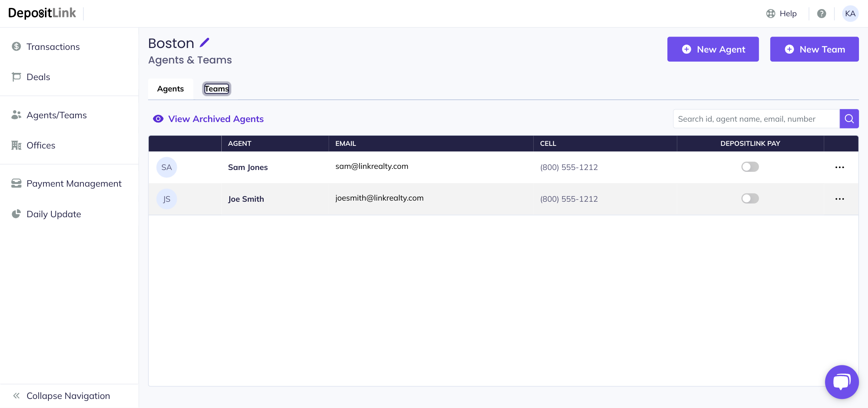This screenshot has width=868, height=408.
Task: Open the chat widget bubble
Action: pyautogui.click(x=842, y=382)
